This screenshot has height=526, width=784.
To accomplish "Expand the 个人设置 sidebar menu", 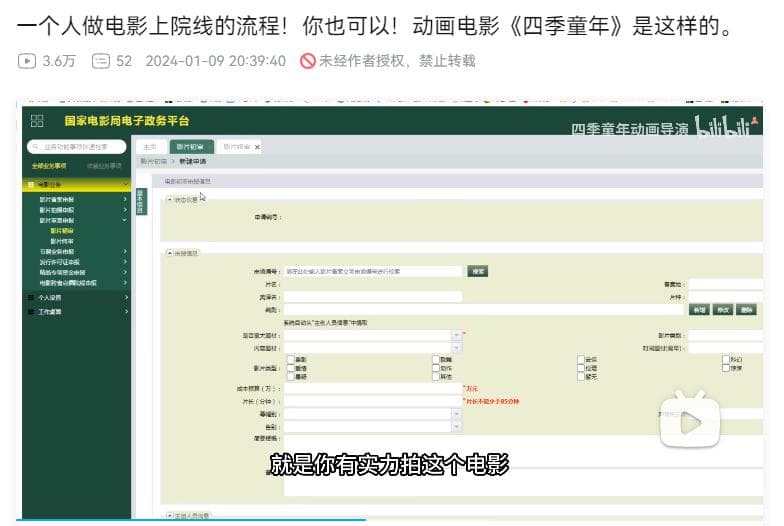I will point(125,297).
